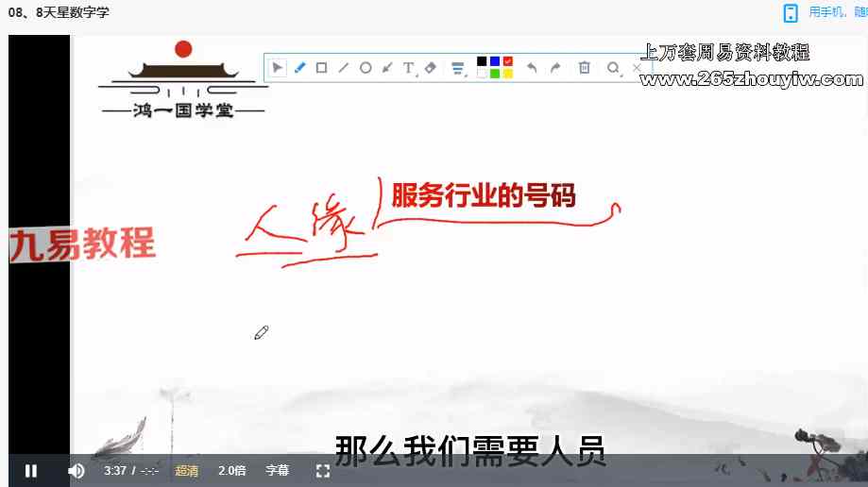Screen dimensions: 868x487
Task: Open the magnifier zoom dropdown
Action: 614,68
